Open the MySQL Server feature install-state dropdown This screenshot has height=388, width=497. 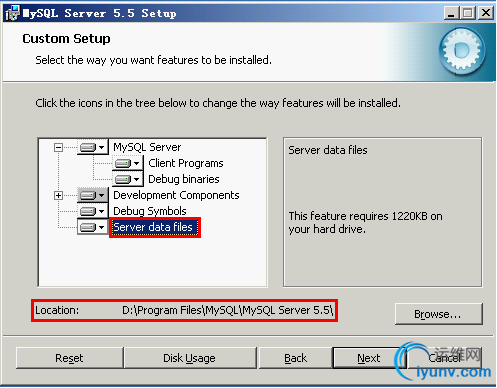93,147
